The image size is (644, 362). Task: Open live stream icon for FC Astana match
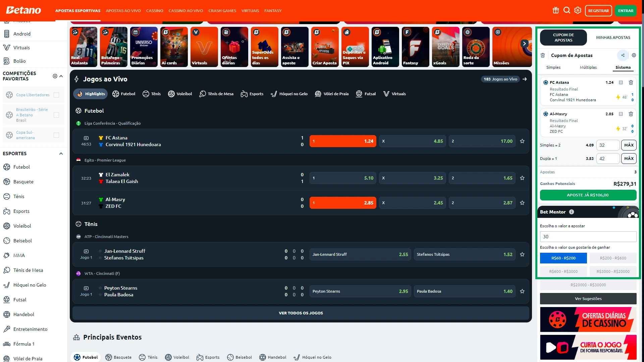click(86, 138)
